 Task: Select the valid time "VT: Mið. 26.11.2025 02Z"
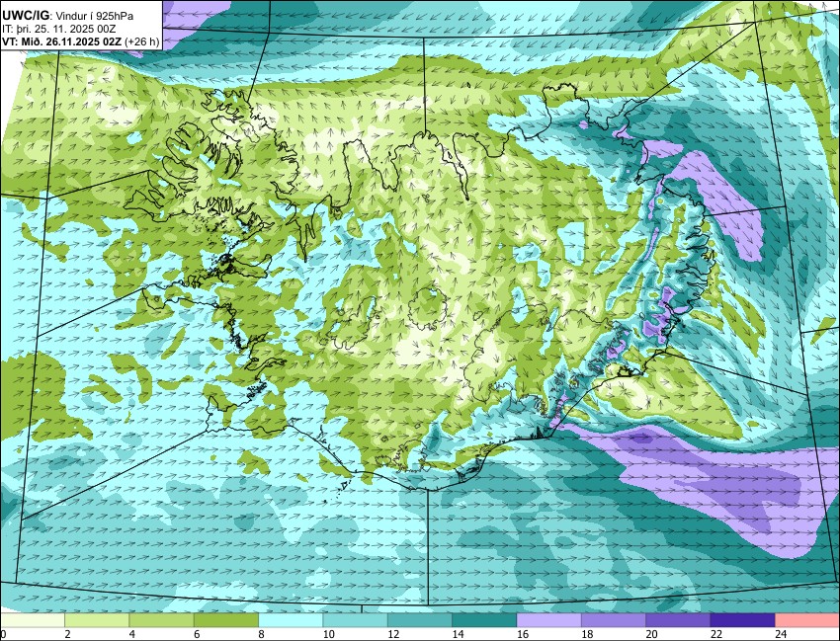(61, 42)
